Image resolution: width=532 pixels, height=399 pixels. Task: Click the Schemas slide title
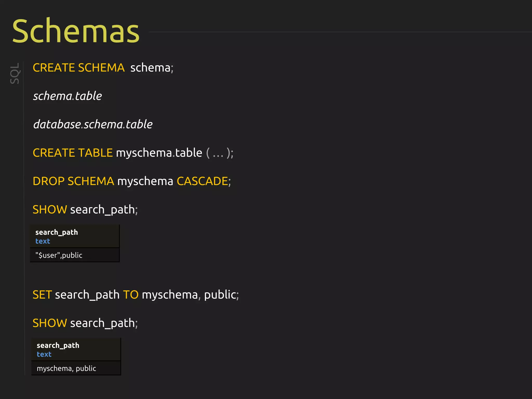[76, 31]
